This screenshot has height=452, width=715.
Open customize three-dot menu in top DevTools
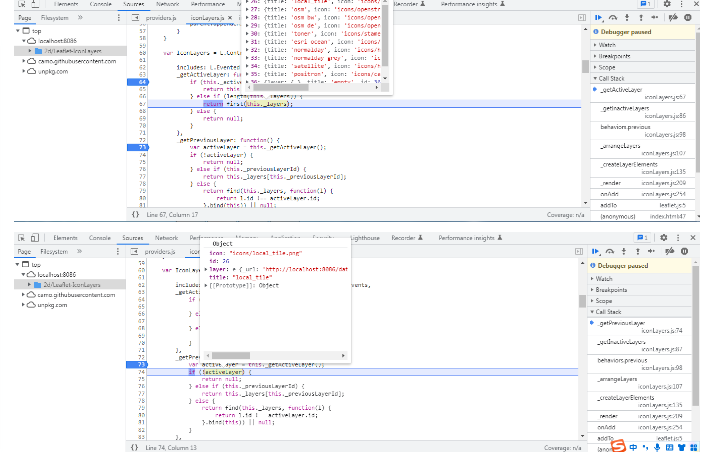(681, 4)
